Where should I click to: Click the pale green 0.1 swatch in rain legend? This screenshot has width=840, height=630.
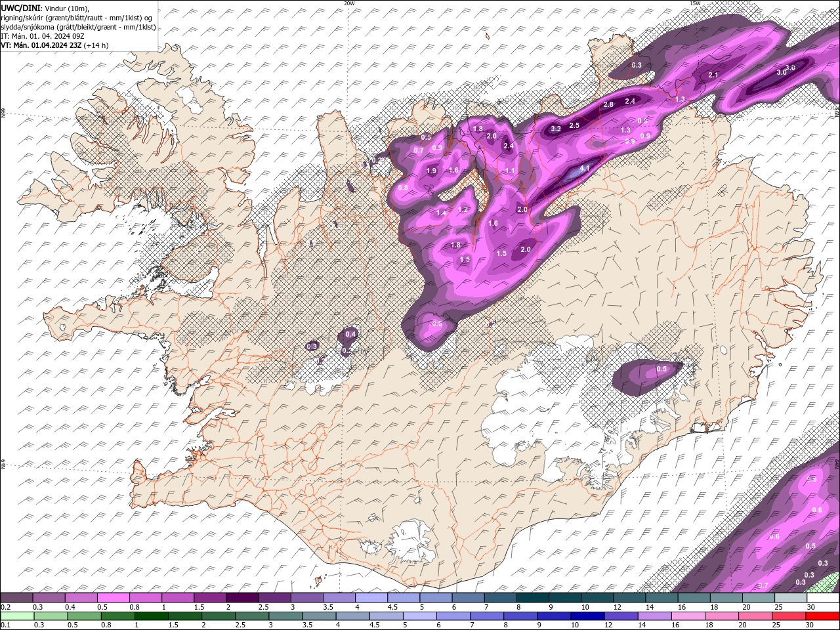(x=16, y=616)
